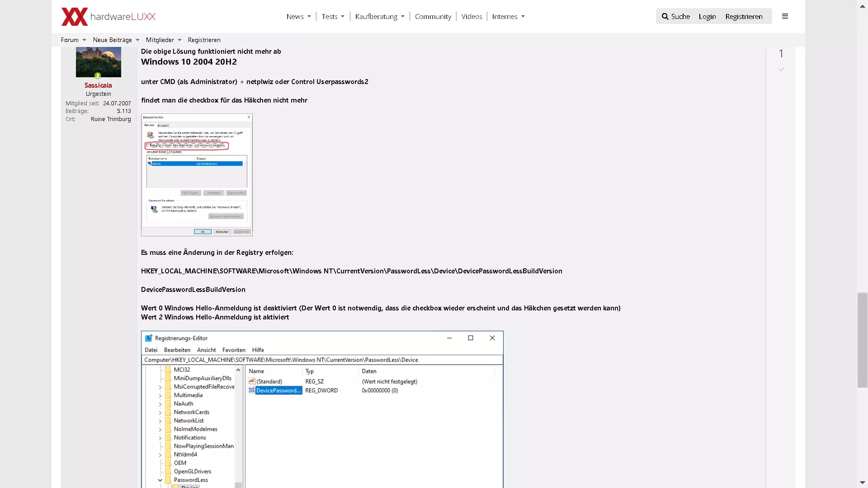Click the 'Ruine Trimburg' location text
Image resolution: width=868 pixels, height=488 pixels.
click(x=111, y=119)
